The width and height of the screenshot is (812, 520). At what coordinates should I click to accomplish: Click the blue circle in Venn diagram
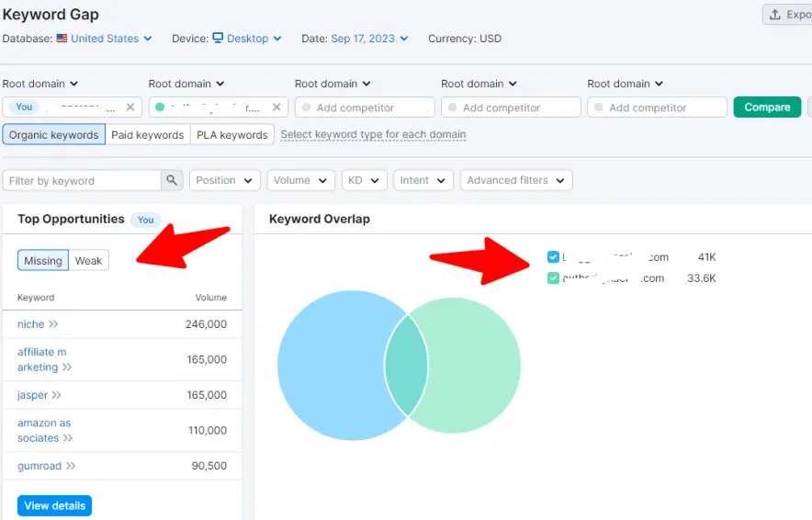point(332,366)
